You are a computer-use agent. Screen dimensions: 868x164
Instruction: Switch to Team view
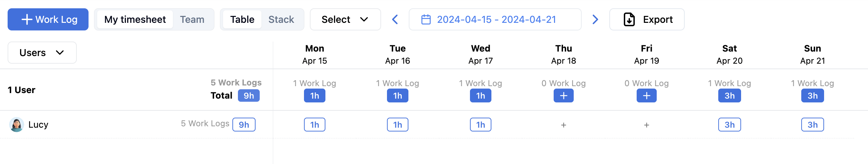(x=192, y=20)
